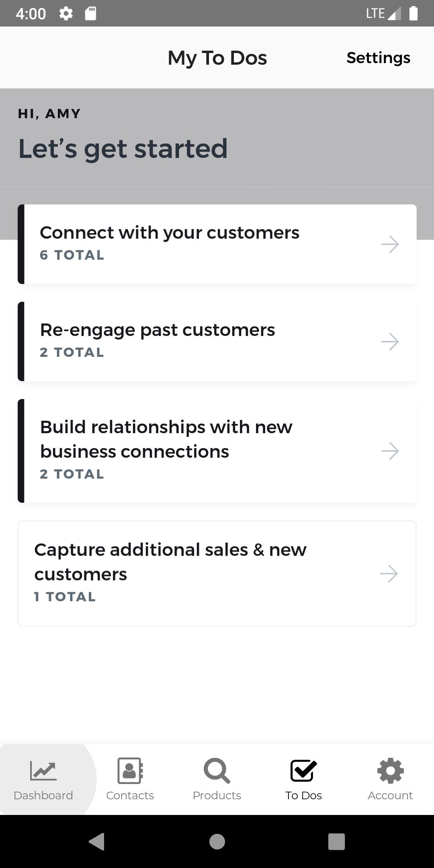Switch to the Contacts tab label
Image resolution: width=434 pixels, height=868 pixels.
[x=130, y=796]
